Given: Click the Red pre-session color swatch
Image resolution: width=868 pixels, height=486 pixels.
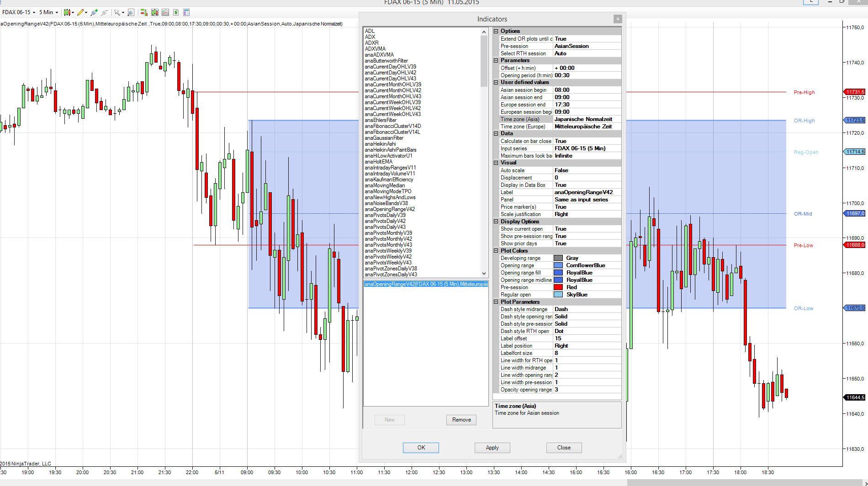Looking at the screenshot, I should tap(558, 287).
